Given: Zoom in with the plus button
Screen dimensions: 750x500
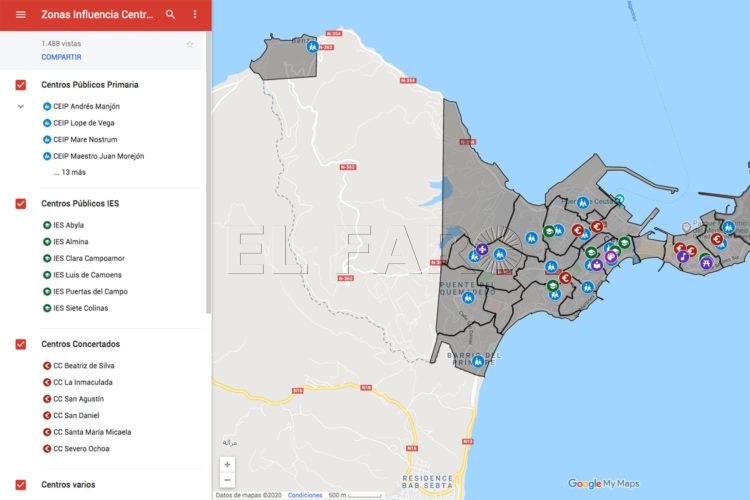Looking at the screenshot, I should coord(228,465).
